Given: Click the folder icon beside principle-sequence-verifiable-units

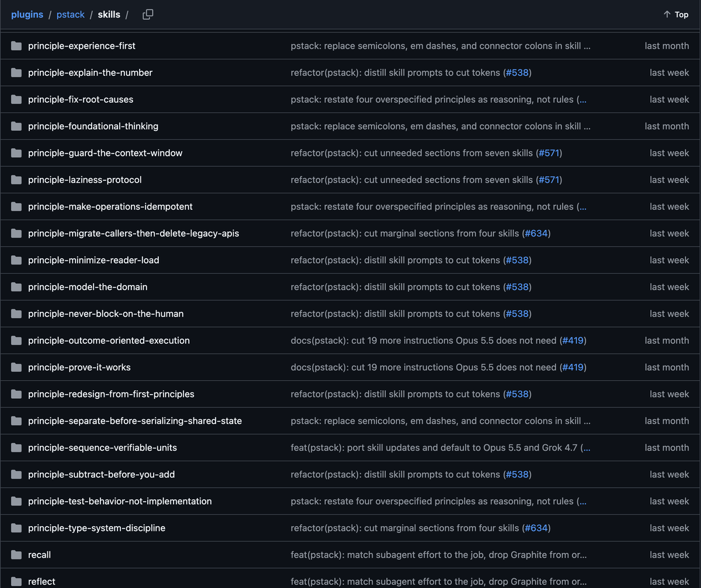Looking at the screenshot, I should [x=16, y=448].
